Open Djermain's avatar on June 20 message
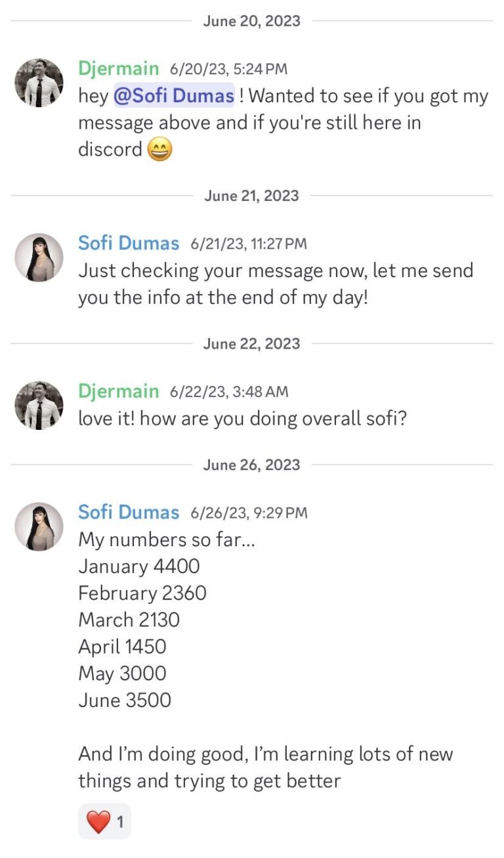Image resolution: width=504 pixels, height=858 pixels. point(39,83)
